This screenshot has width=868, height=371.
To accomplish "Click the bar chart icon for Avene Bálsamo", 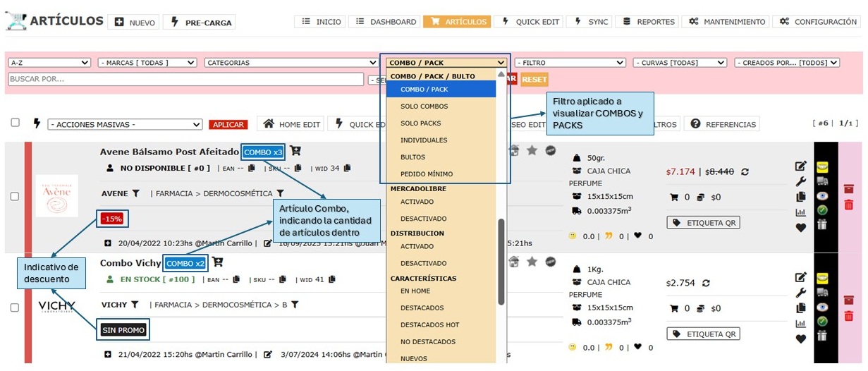I will (800, 212).
